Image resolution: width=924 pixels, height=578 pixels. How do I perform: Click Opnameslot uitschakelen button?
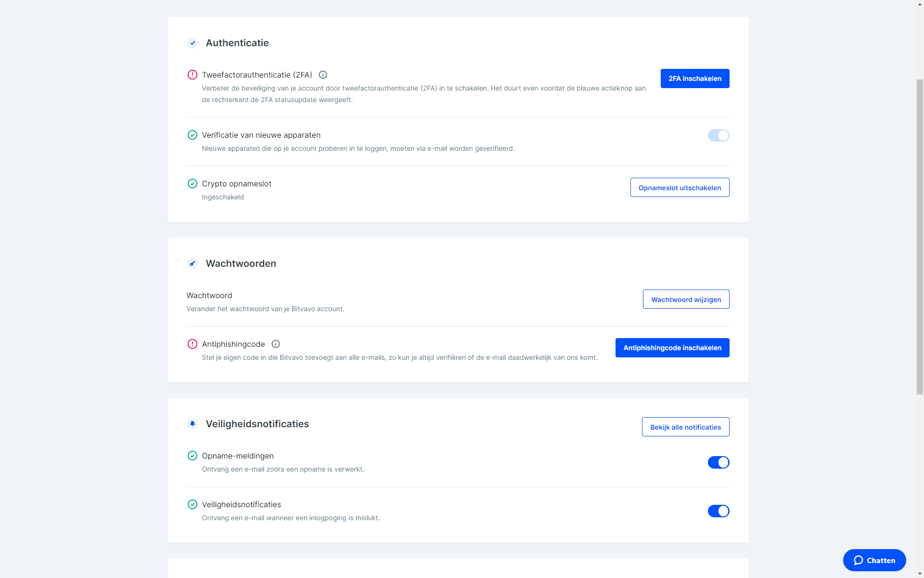680,187
